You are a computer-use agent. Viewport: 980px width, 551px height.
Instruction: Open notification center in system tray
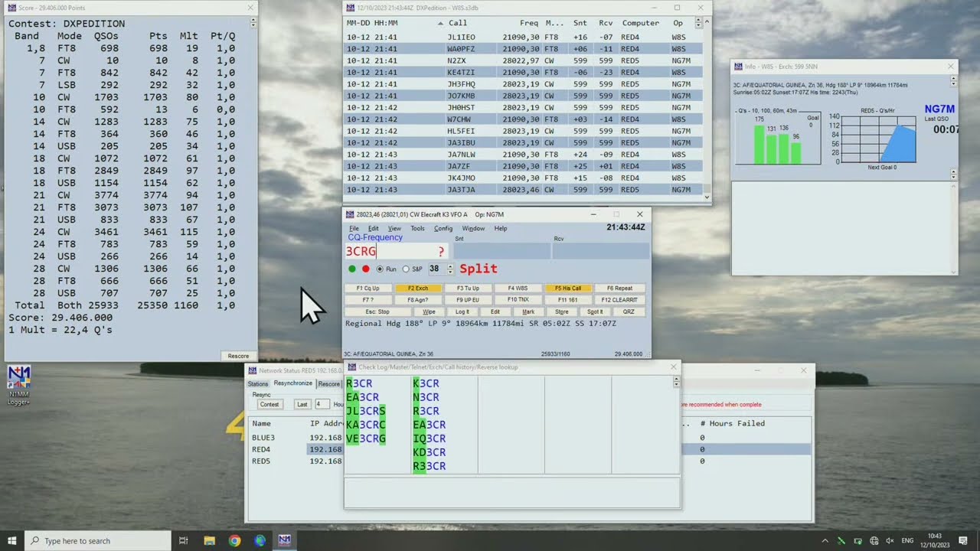click(963, 540)
